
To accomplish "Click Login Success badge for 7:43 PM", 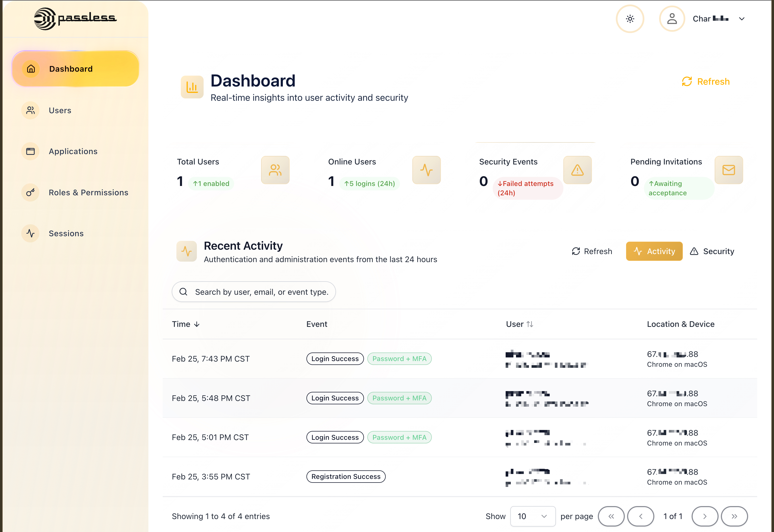I will click(335, 359).
